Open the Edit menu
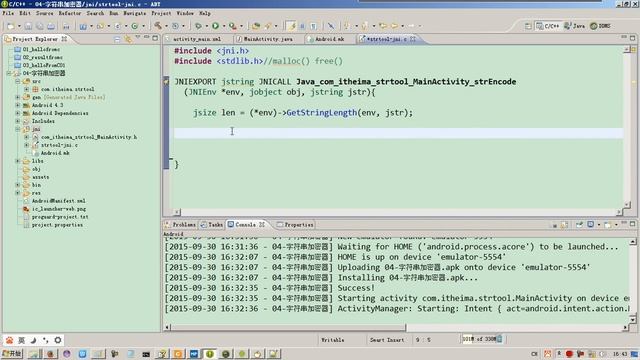 click(x=25, y=13)
